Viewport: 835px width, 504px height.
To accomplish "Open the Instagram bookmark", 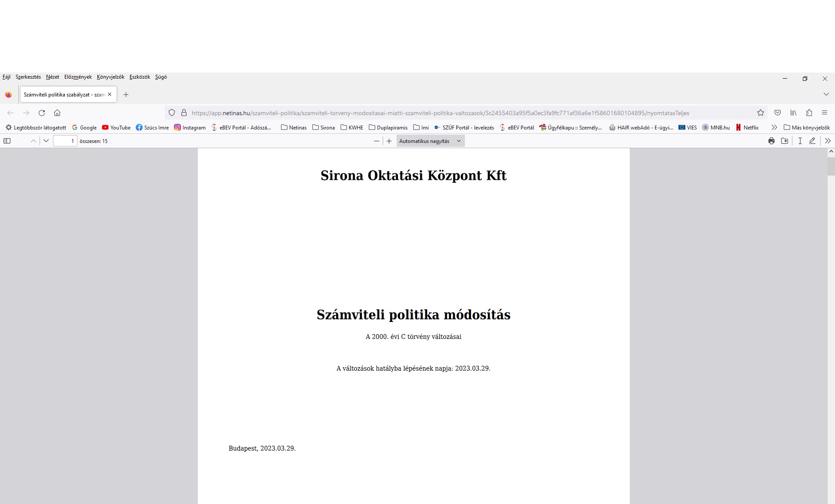I will (190, 127).
